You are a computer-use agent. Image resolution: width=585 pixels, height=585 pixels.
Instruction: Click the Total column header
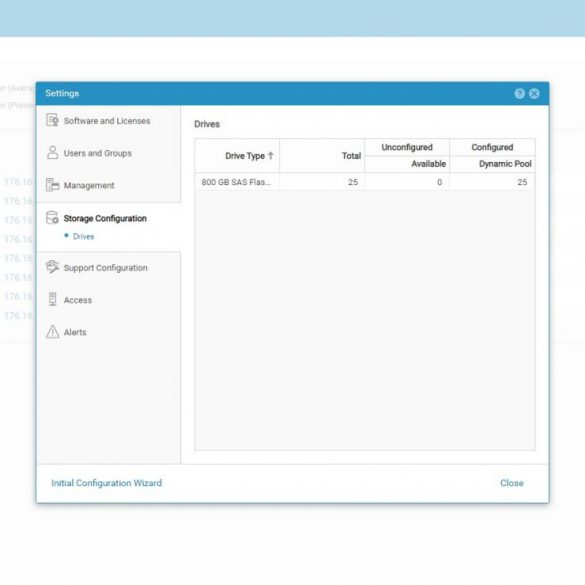[322, 156]
